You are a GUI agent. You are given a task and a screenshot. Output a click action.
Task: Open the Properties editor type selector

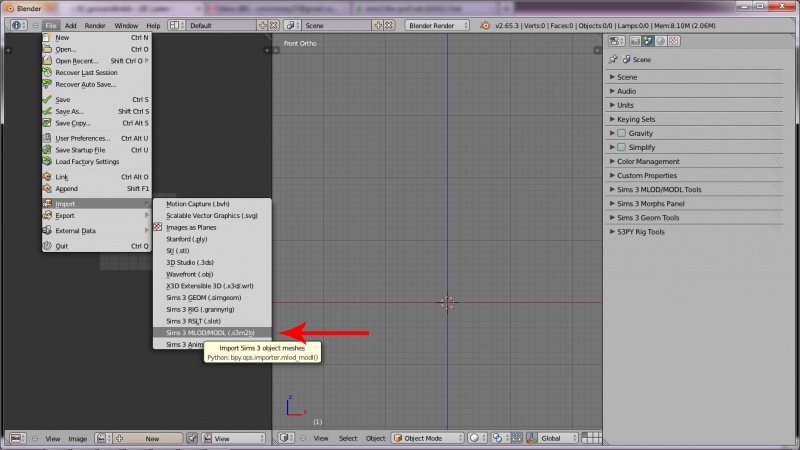point(616,41)
